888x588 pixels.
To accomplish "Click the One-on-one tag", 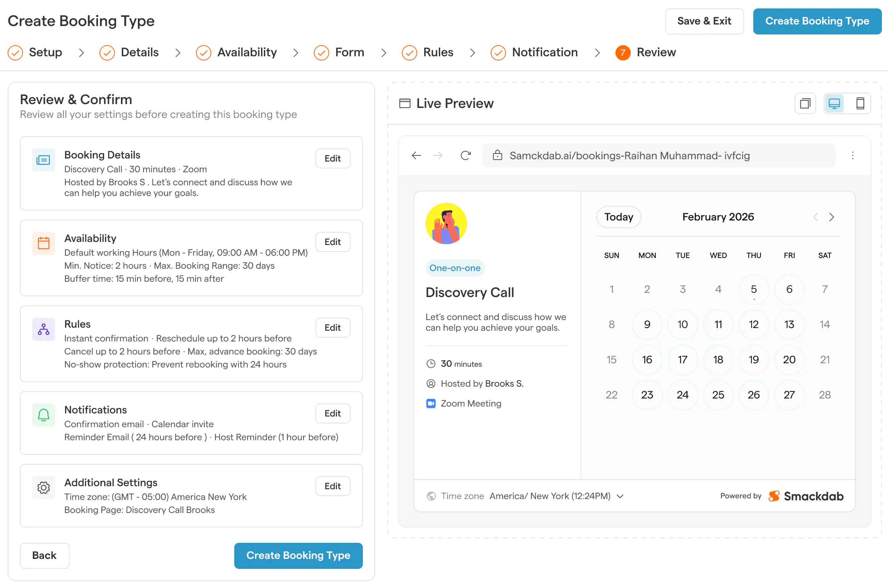I will click(x=455, y=268).
